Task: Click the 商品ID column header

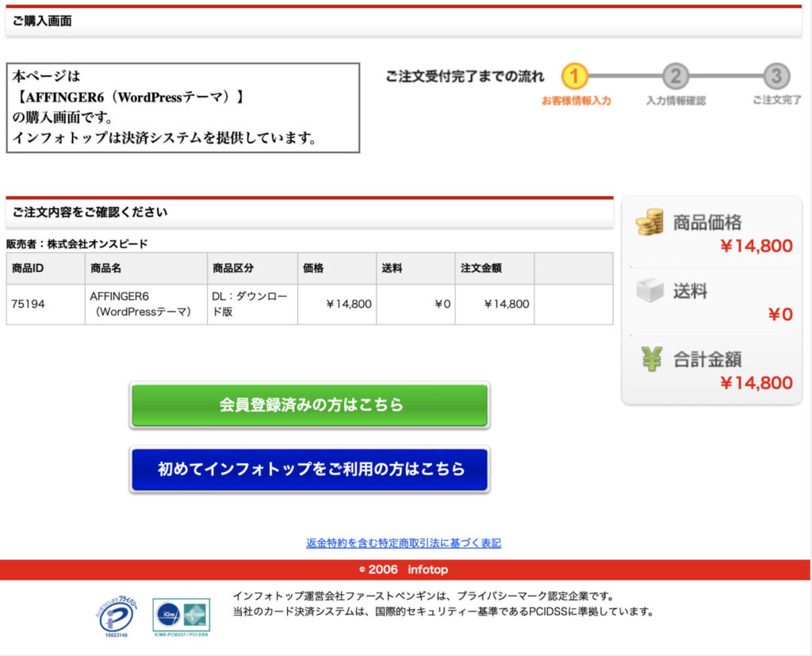Action: point(45,268)
